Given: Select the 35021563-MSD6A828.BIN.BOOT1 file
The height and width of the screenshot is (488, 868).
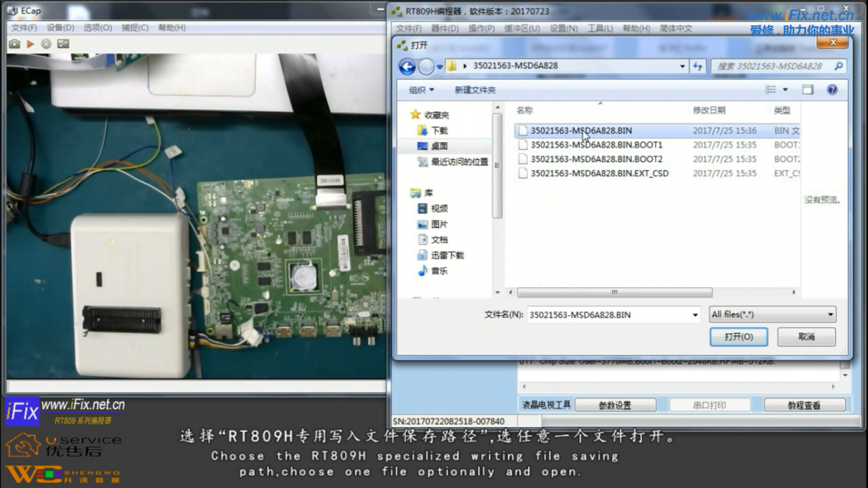Looking at the screenshot, I should click(596, 145).
